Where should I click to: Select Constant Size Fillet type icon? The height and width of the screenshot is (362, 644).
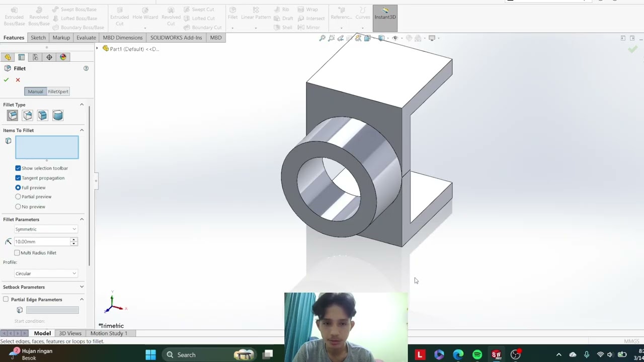click(13, 116)
